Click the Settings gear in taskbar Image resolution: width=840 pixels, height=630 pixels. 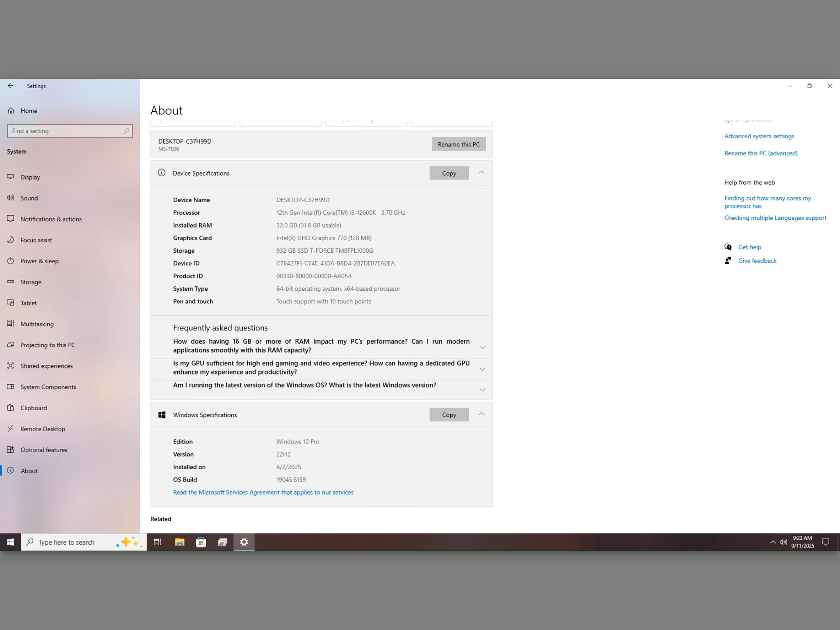pyautogui.click(x=244, y=542)
